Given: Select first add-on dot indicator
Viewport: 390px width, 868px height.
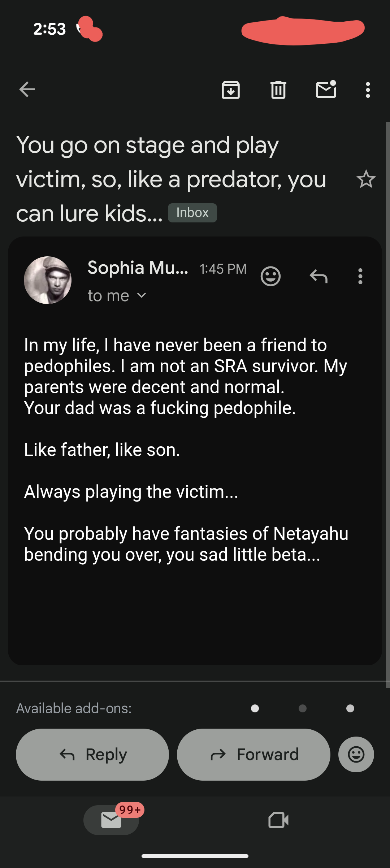Looking at the screenshot, I should (255, 708).
